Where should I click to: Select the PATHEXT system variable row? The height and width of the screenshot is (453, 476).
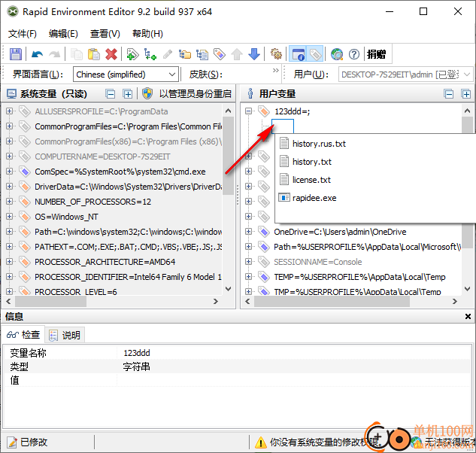(128, 247)
